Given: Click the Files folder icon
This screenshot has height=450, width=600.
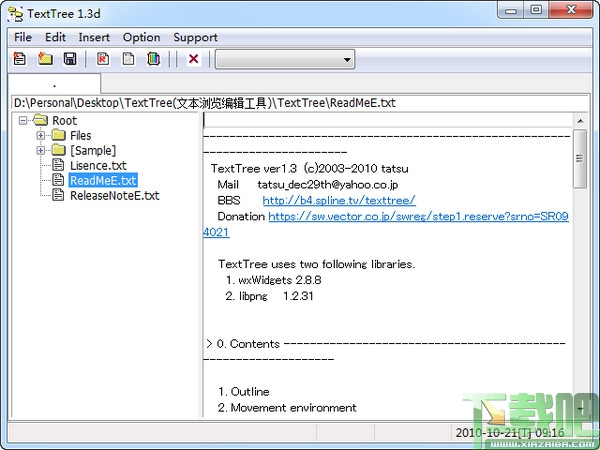Looking at the screenshot, I should click(59, 135).
